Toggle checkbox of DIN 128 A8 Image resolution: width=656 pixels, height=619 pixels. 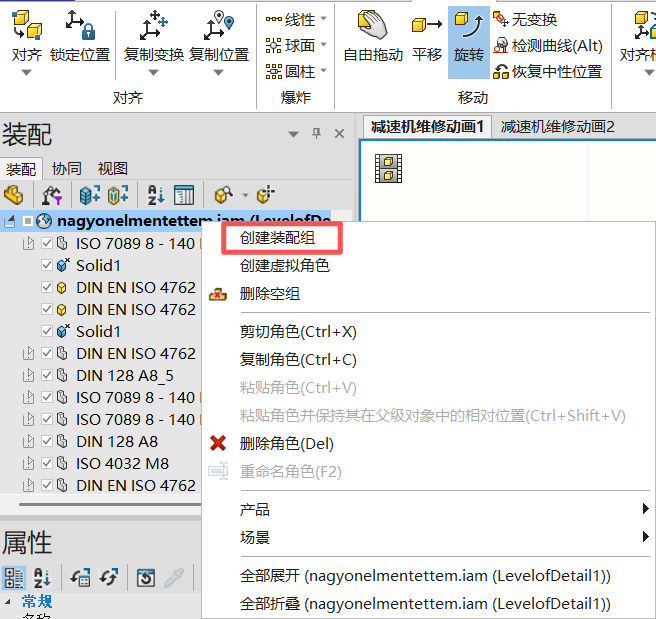click(47, 441)
